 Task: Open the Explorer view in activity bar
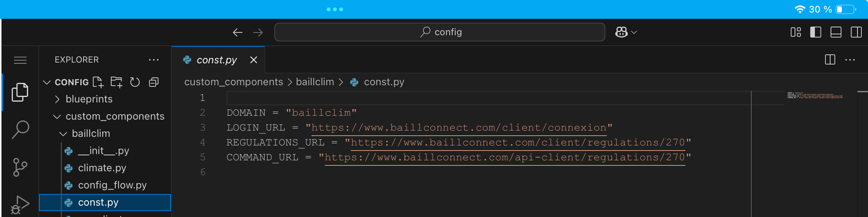[x=20, y=92]
